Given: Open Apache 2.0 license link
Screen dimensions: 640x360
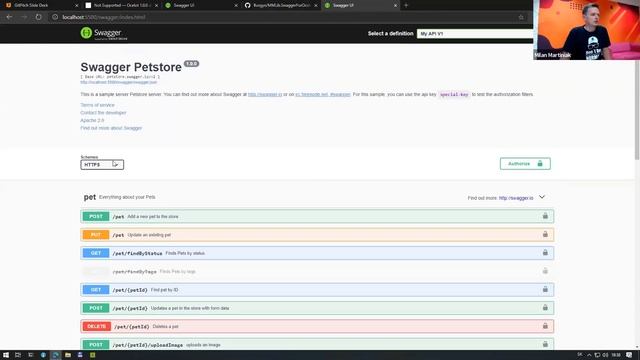Looking at the screenshot, I should pos(92,120).
